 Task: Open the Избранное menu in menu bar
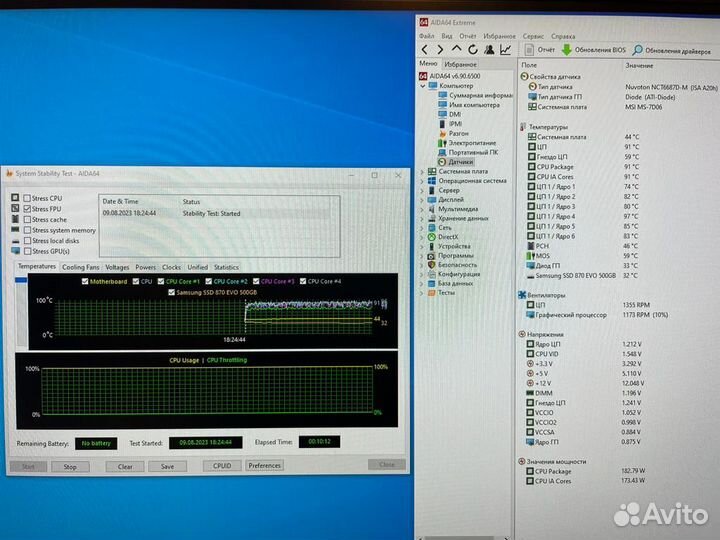[499, 36]
